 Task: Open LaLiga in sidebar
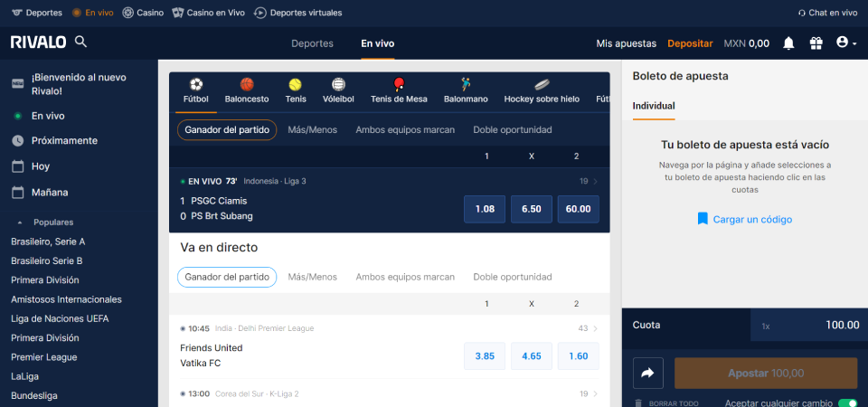click(25, 376)
